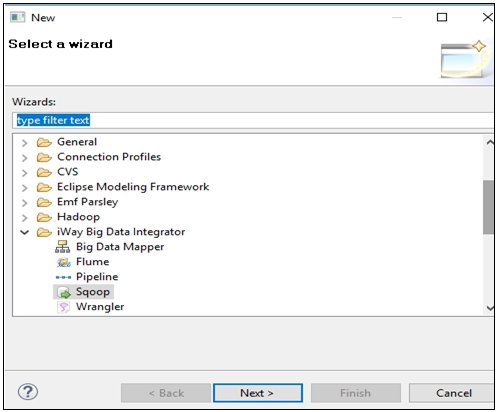Screen dimensions: 497x412
Task: Open the help question mark icon
Action: coord(28,392)
